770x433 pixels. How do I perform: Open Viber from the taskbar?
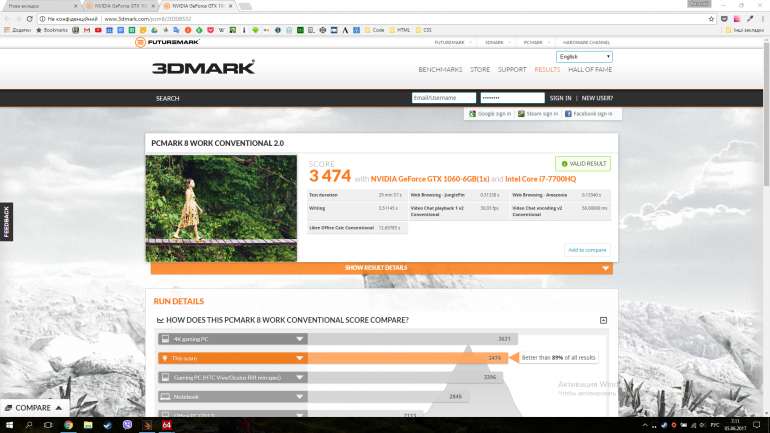[127, 425]
